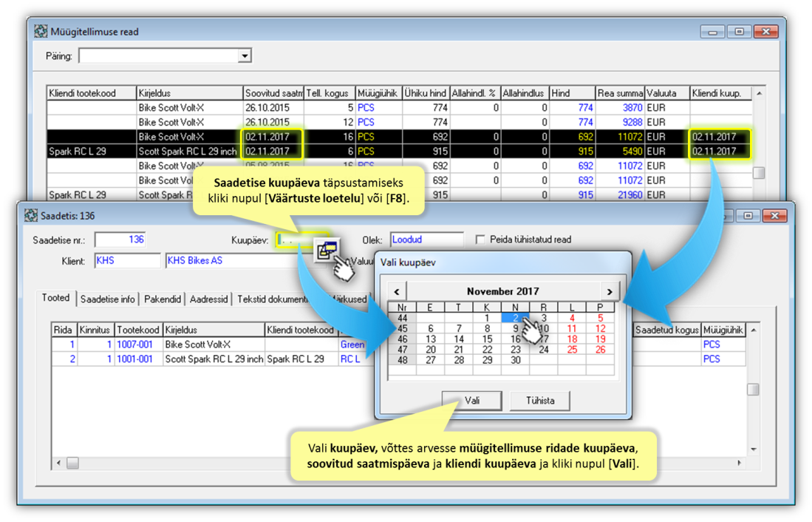The height and width of the screenshot is (522, 812).
Task: Click week number 48 in the calendar
Action: [403, 360]
